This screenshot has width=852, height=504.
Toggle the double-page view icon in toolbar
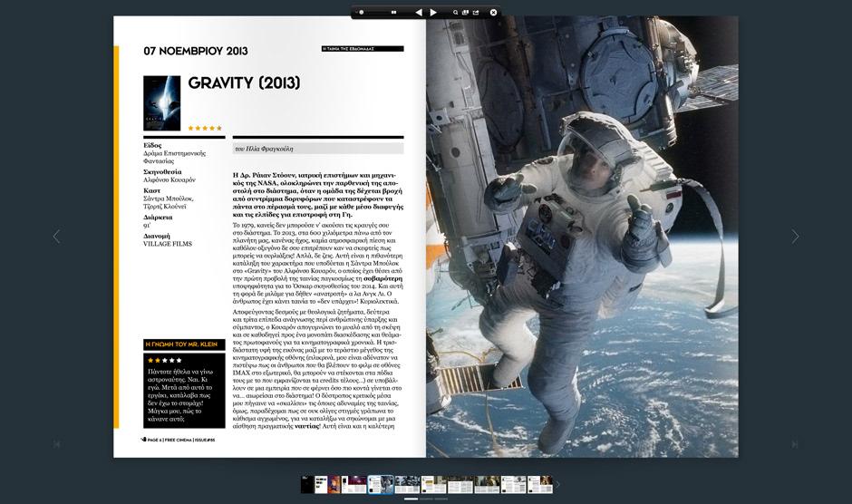pyautogui.click(x=393, y=12)
